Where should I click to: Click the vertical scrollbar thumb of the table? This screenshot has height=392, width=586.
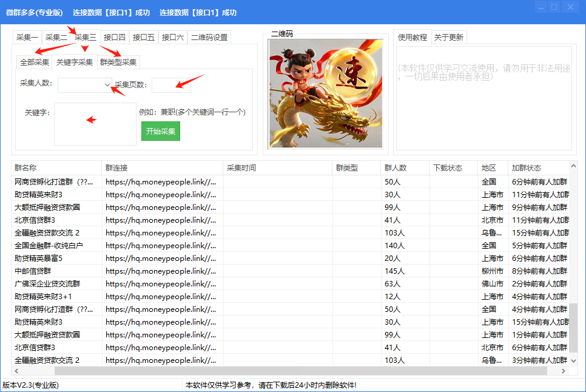574,328
